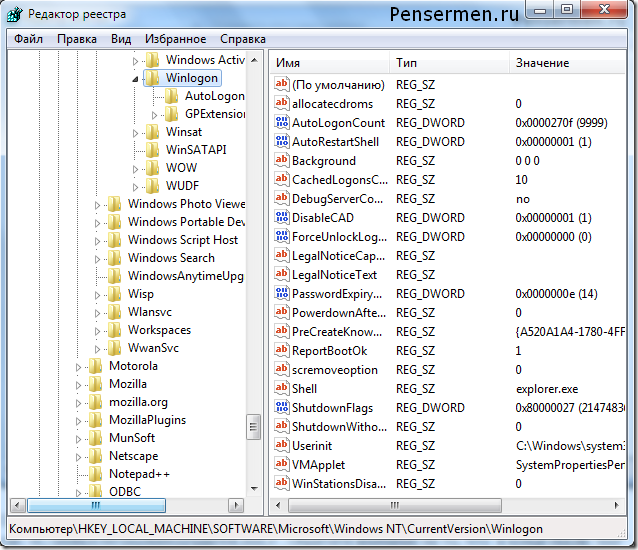This screenshot has width=638, height=550.
Task: Select the ODBC key
Action: point(125,491)
